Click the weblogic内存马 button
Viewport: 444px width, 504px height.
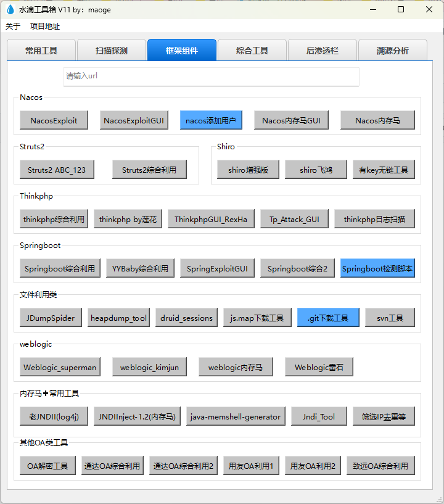click(x=236, y=367)
